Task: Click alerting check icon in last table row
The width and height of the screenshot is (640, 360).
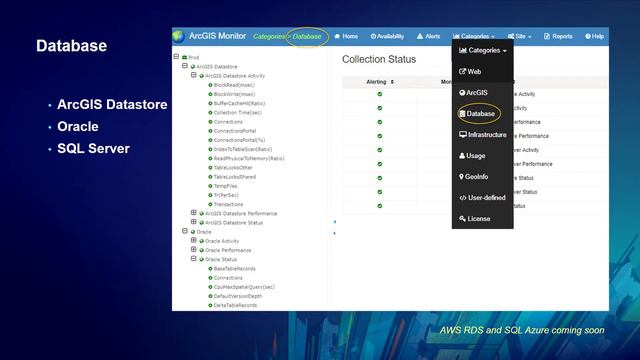Action: (x=380, y=206)
